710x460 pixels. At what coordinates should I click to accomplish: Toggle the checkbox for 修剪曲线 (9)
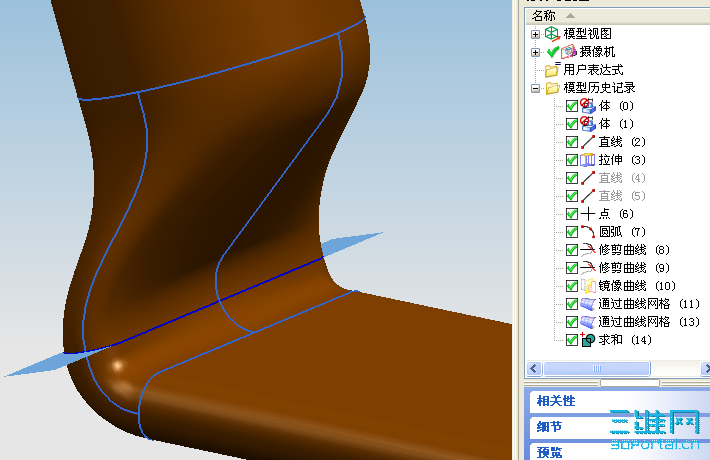point(572,268)
